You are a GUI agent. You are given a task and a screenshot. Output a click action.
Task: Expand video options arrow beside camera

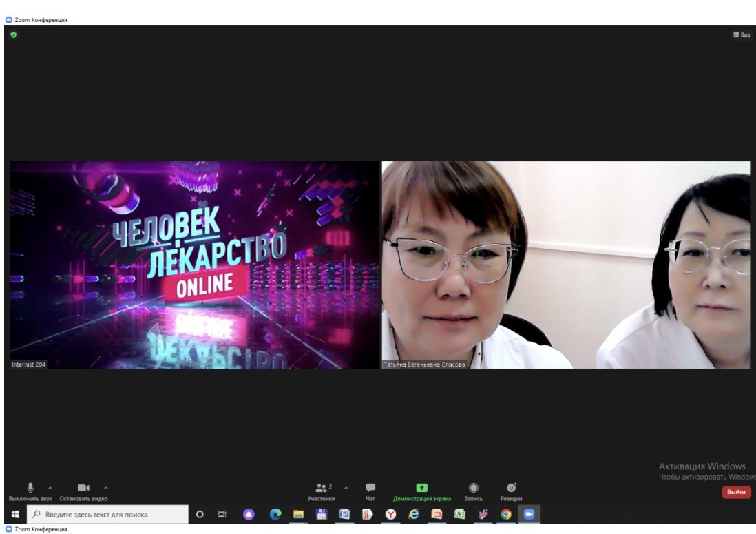tap(105, 488)
